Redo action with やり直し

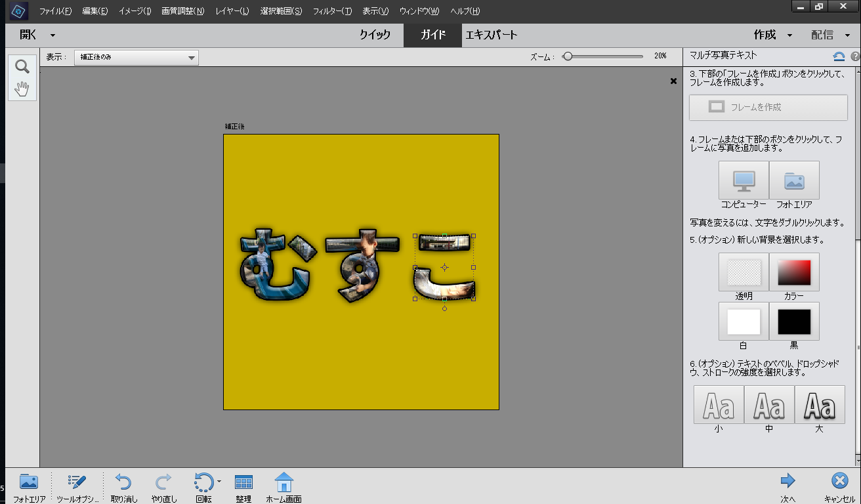pos(164,488)
